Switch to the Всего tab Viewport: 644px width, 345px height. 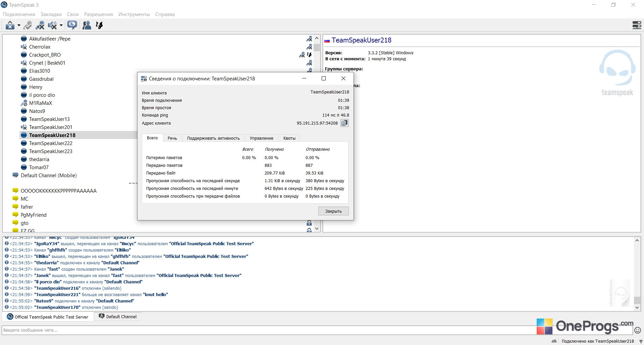pos(152,138)
